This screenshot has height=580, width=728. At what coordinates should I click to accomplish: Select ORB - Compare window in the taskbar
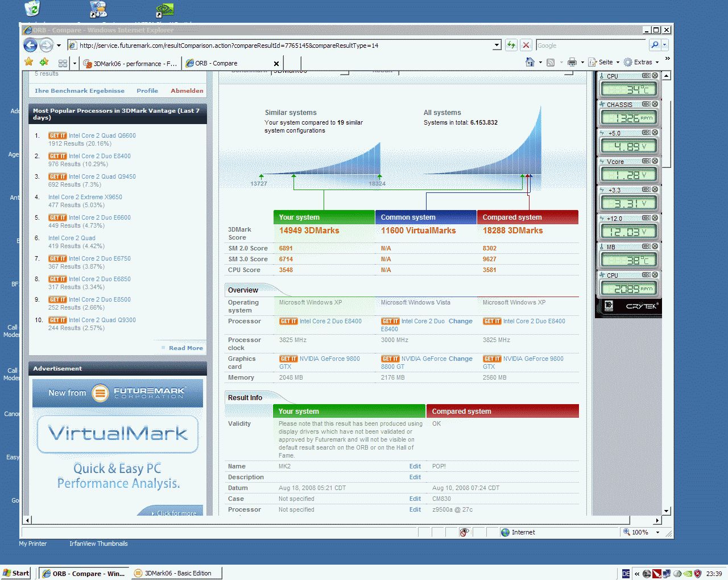[x=84, y=573]
